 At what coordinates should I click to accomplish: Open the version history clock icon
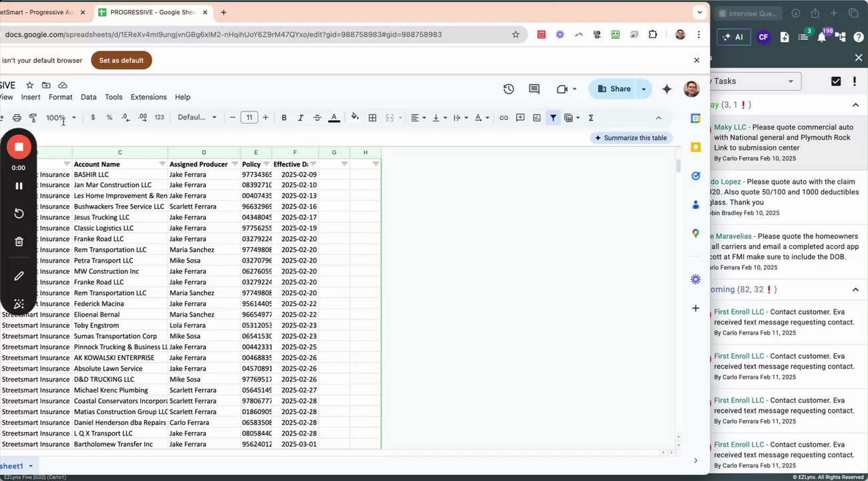(509, 89)
